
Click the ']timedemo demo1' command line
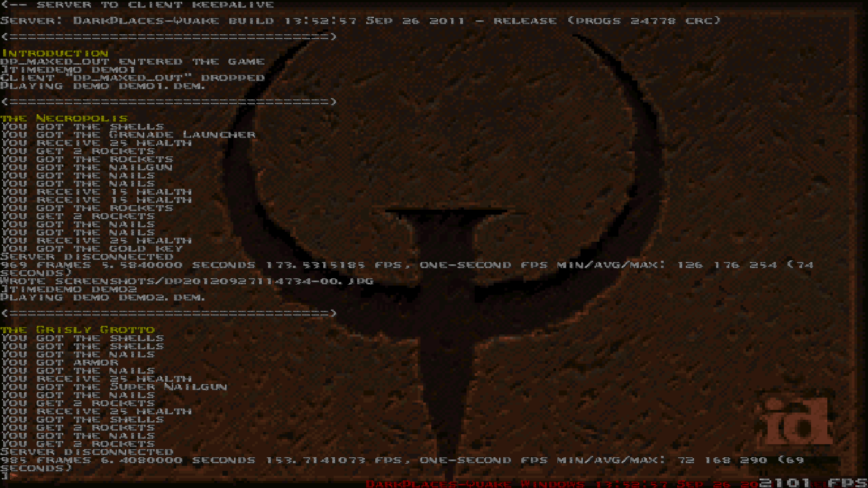pyautogui.click(x=68, y=70)
